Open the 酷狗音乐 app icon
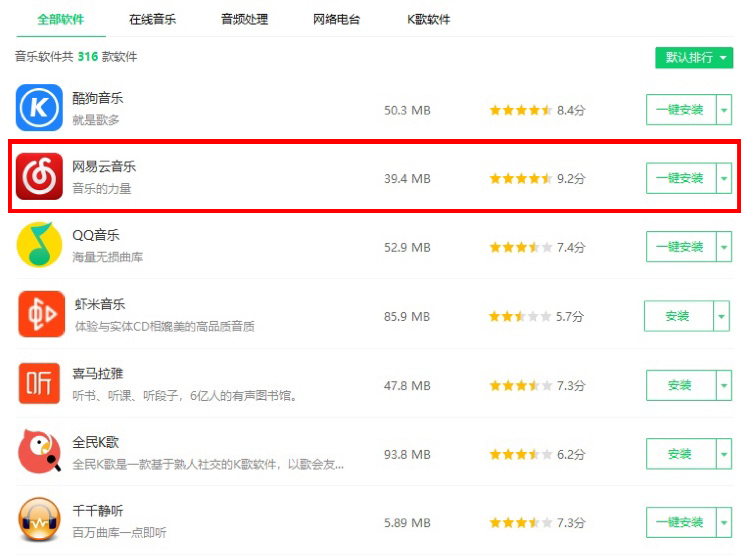The image size is (750, 557). [x=39, y=108]
